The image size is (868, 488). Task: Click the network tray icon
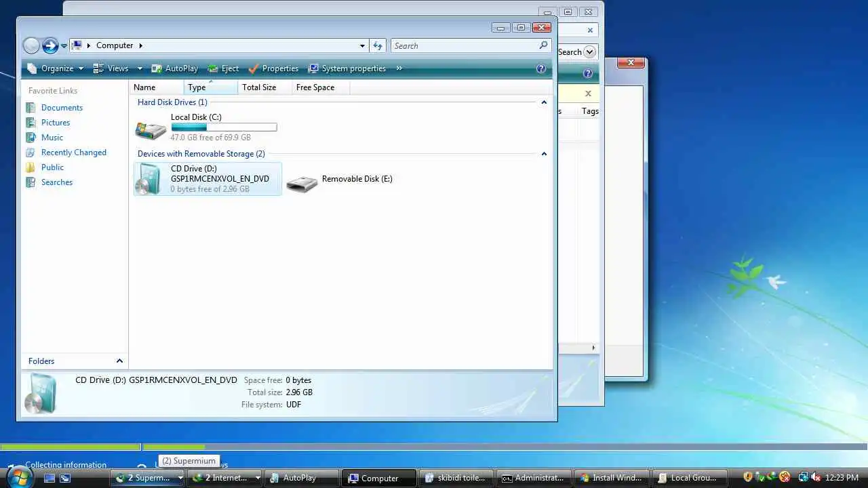click(x=803, y=478)
